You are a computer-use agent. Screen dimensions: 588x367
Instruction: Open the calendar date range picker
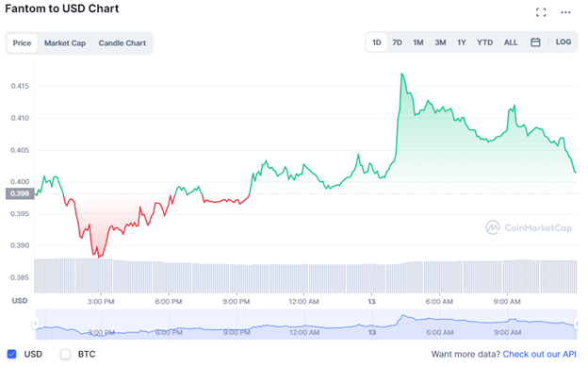click(x=535, y=42)
